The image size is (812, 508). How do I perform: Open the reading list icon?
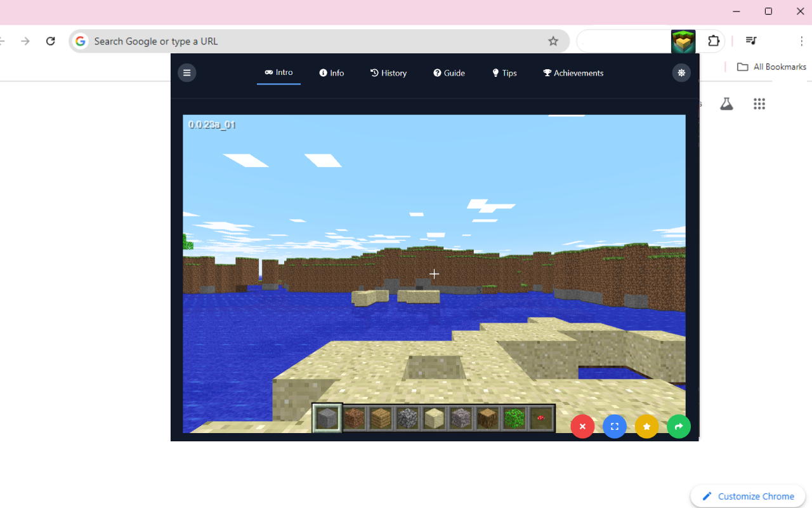pyautogui.click(x=750, y=41)
